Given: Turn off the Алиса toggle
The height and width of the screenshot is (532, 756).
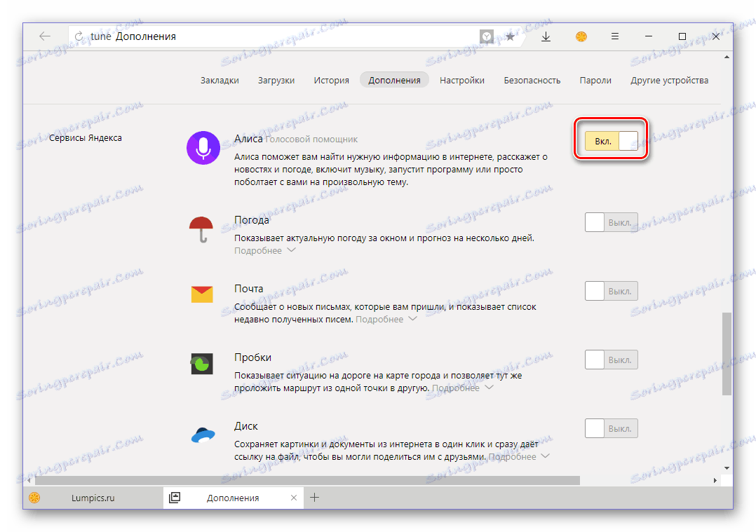Looking at the screenshot, I should coord(611,141).
